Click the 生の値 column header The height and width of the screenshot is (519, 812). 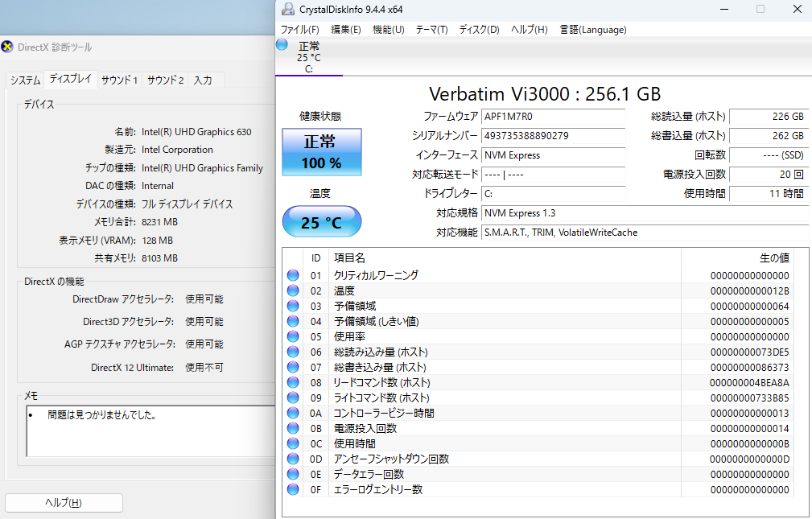click(737, 257)
